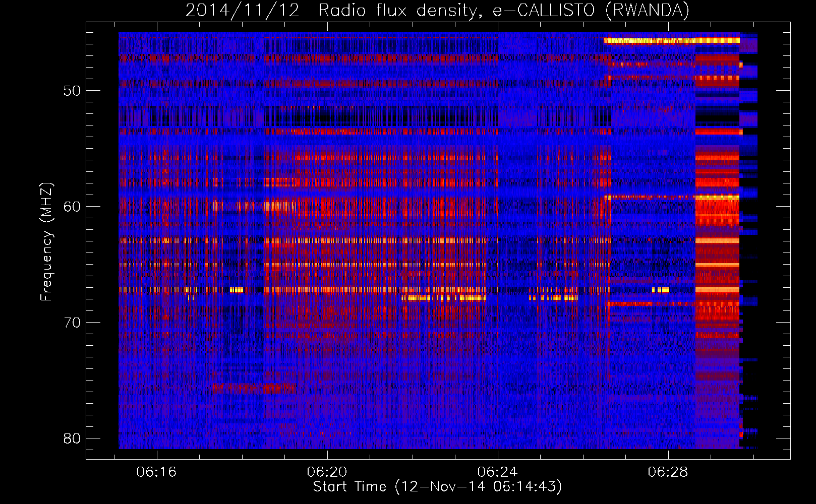Click the 70 frequency tick label
Image resolution: width=816 pixels, height=504 pixels.
pyautogui.click(x=72, y=323)
